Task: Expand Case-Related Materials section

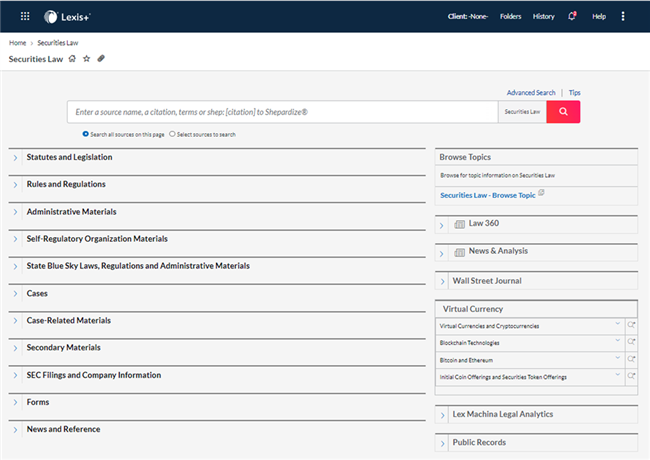Action: click(15, 321)
